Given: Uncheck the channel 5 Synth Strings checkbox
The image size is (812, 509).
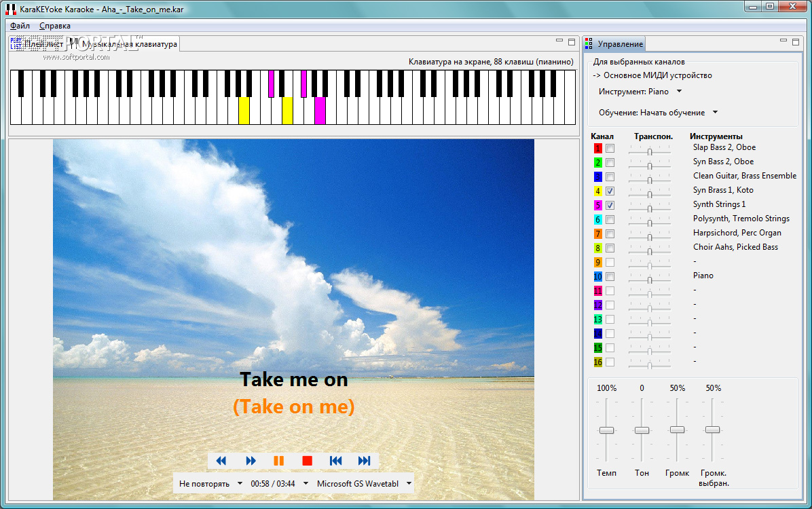Looking at the screenshot, I should click(610, 206).
